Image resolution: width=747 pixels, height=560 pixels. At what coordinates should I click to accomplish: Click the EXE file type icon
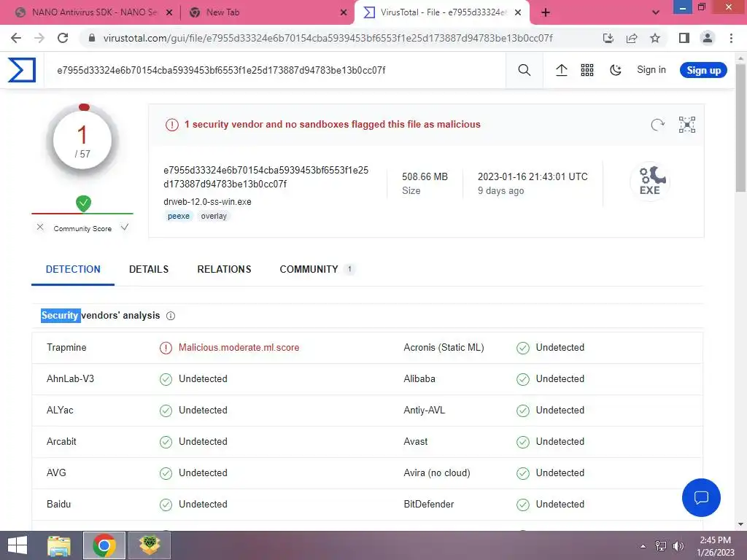pyautogui.click(x=650, y=181)
